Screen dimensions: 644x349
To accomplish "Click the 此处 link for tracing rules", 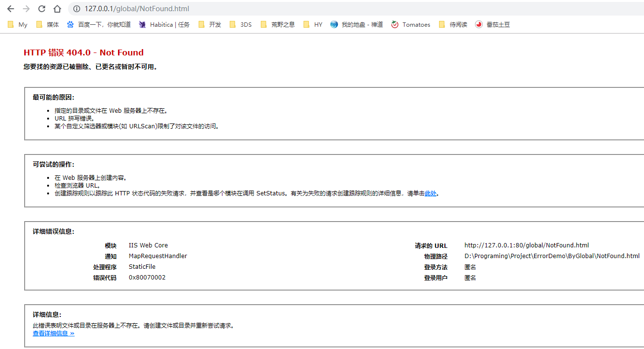I will click(430, 193).
